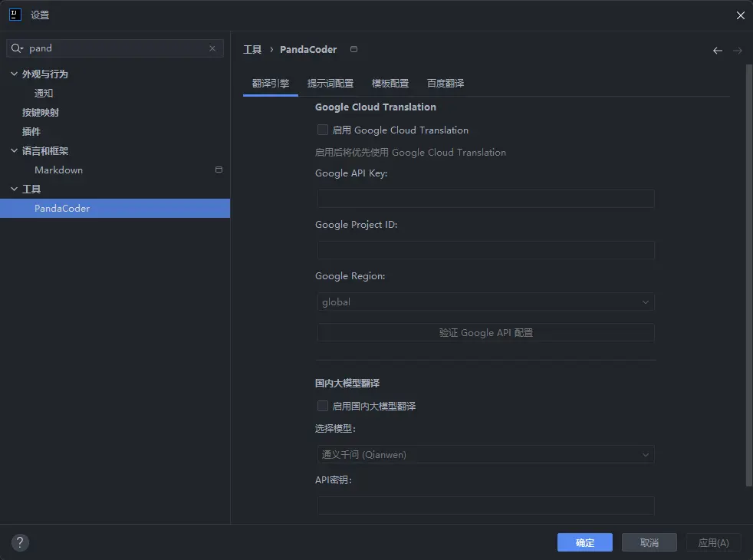
Task: Click the Google Cloud Translation heading
Action: click(376, 107)
